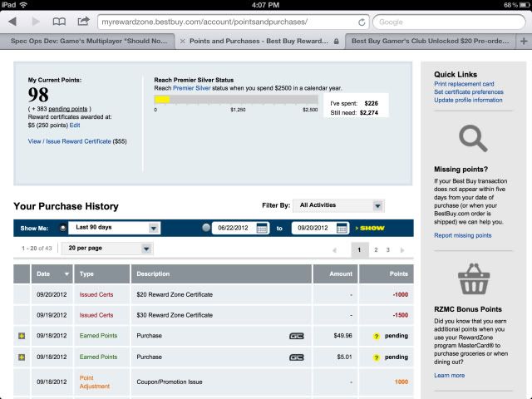Tap the share arrow icon
The image size is (532, 399).
coord(83,21)
